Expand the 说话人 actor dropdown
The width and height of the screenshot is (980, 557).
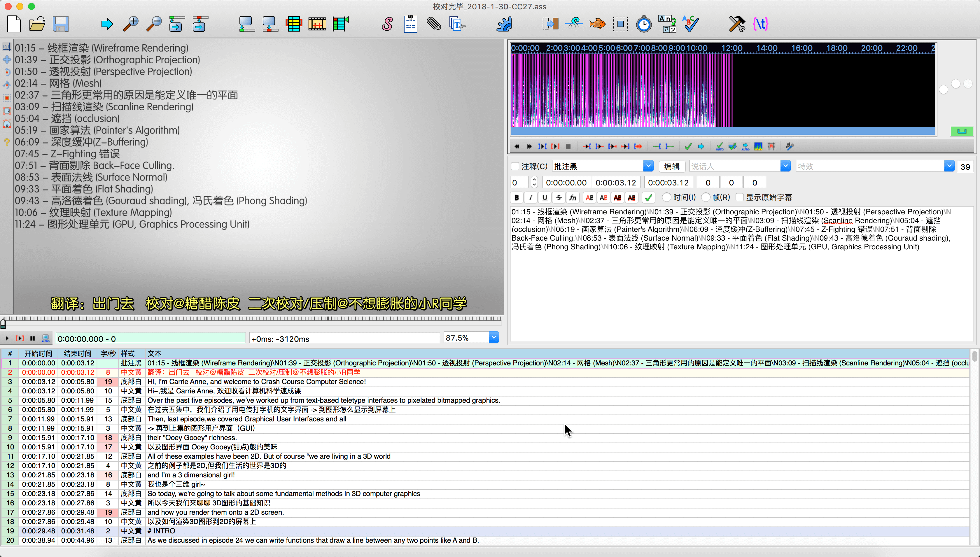click(x=785, y=166)
